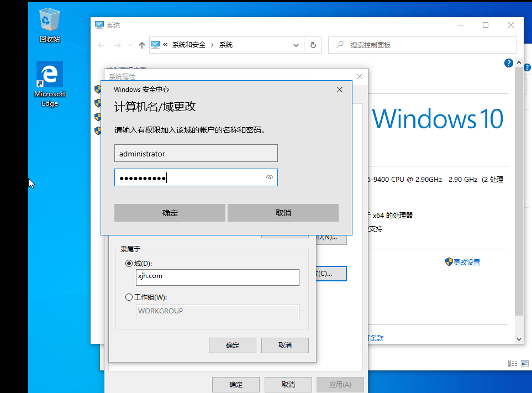The image size is (532, 393).
Task: Click the 网络 ID(N)... button
Action: click(331, 238)
